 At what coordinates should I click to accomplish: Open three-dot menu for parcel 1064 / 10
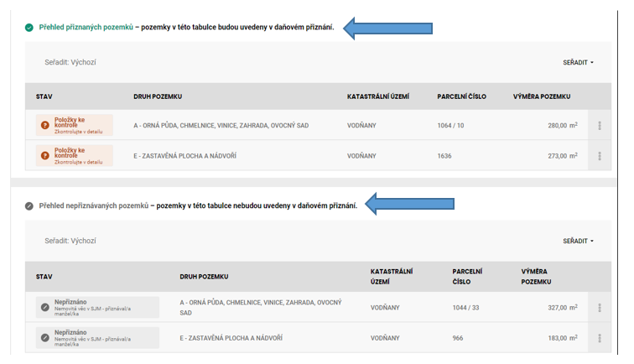click(599, 126)
